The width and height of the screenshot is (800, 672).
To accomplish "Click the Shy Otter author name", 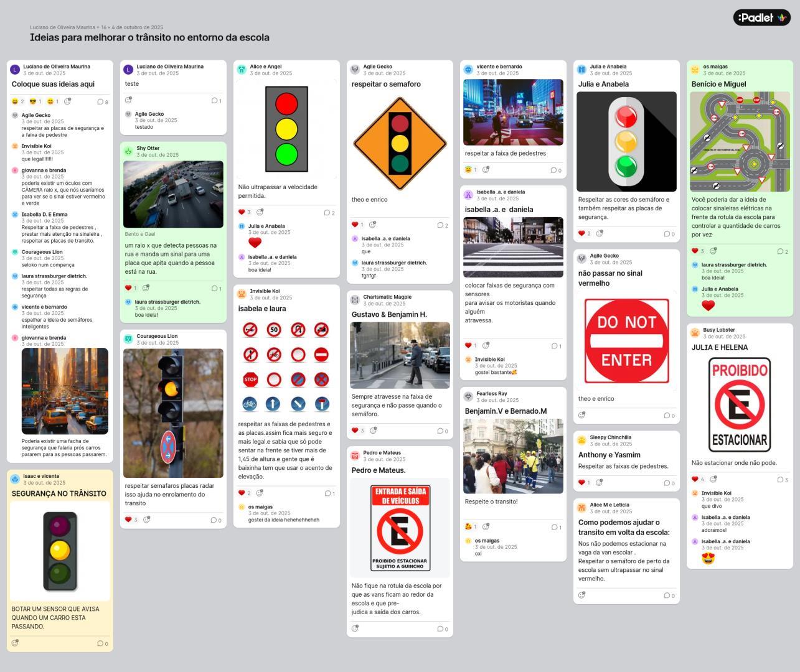I will click(x=148, y=148).
